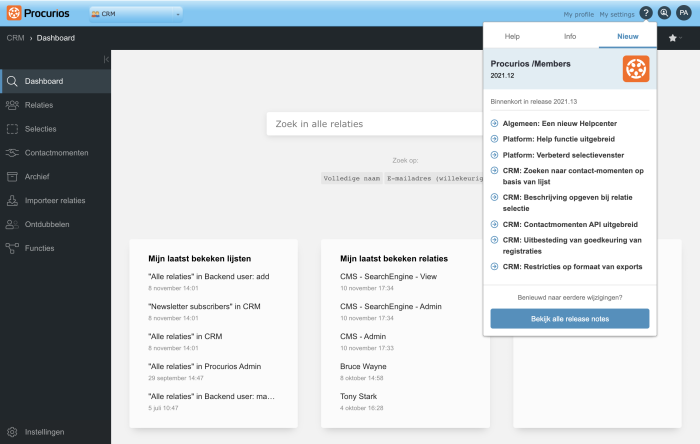Open CRM: Contactmomenten API uitgebreid note
Image resolution: width=700 pixels, height=444 pixels.
570,224
